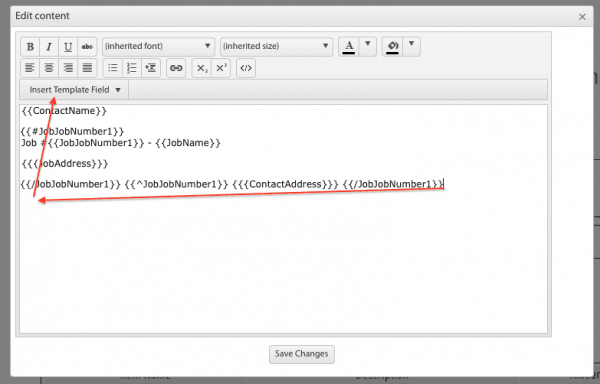Click the {{{ContactAddress}}} field text

(x=285, y=184)
